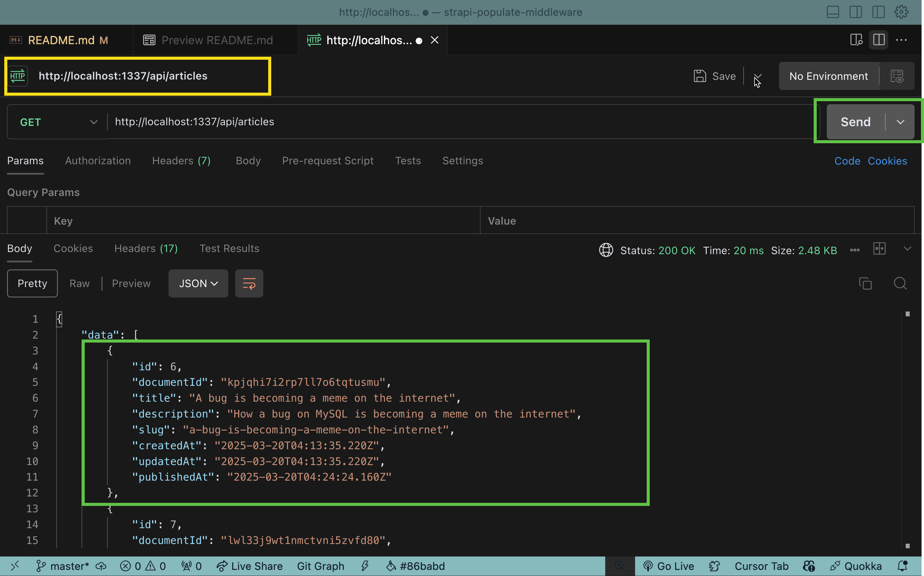924x576 pixels.
Task: Search the response body
Action: coord(901,283)
